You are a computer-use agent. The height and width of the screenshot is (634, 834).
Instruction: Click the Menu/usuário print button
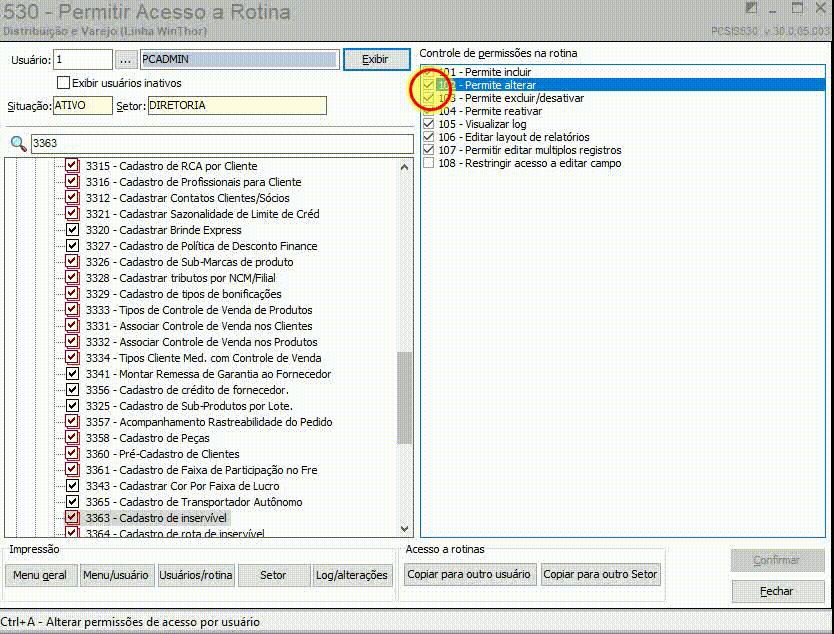(x=116, y=575)
